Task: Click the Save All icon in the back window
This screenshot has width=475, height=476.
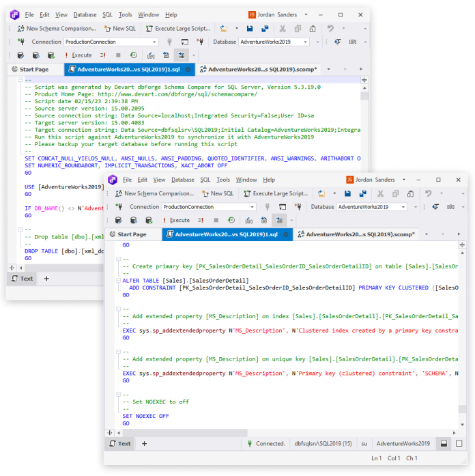Action: (x=263, y=29)
